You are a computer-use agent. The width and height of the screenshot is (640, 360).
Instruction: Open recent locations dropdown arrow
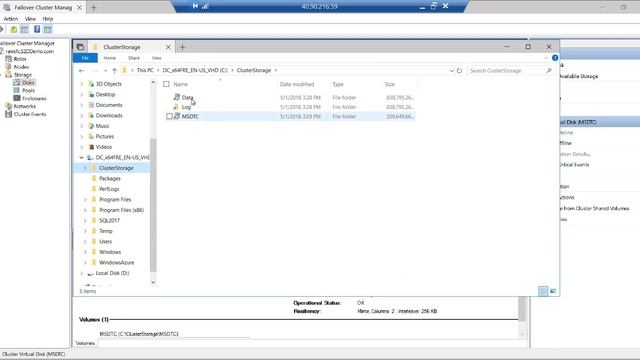105,71
